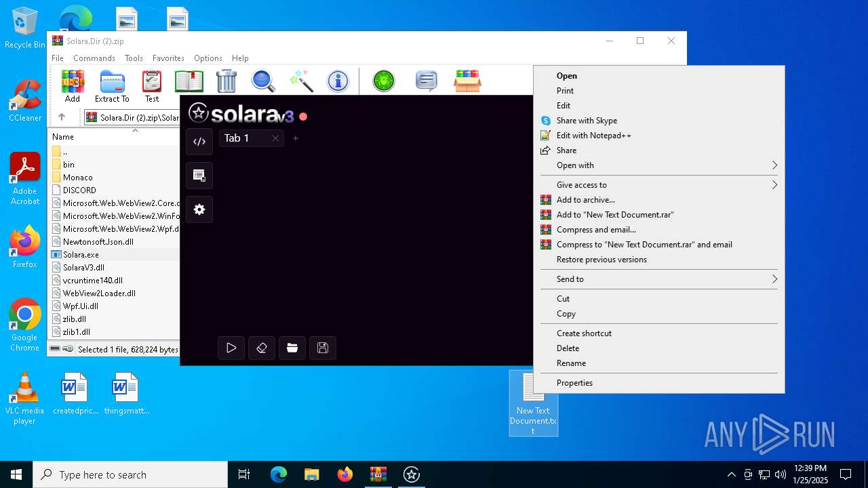Click WinRAR View book icon

tap(189, 81)
